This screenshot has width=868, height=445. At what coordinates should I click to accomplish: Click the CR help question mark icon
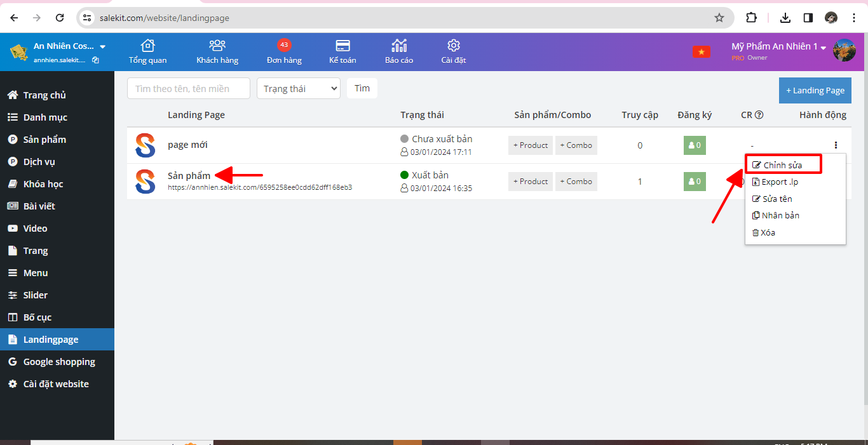[x=759, y=115]
